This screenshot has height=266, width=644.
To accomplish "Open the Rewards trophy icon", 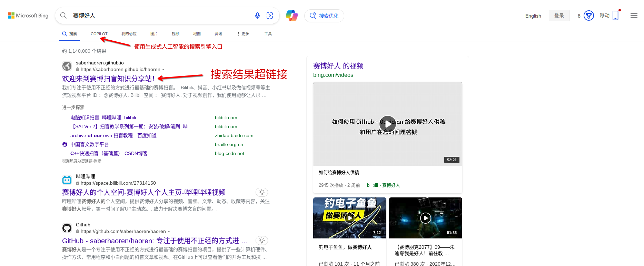I will pyautogui.click(x=588, y=16).
